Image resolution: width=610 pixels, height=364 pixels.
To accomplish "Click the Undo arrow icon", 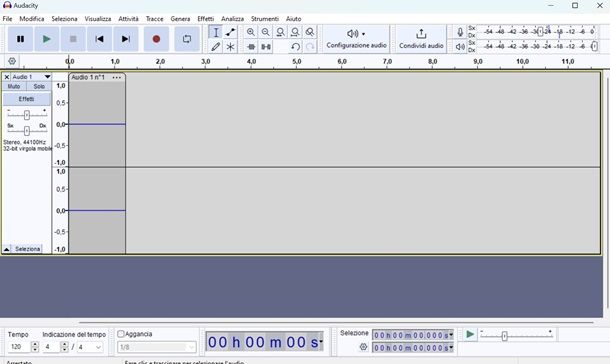I will click(x=295, y=47).
